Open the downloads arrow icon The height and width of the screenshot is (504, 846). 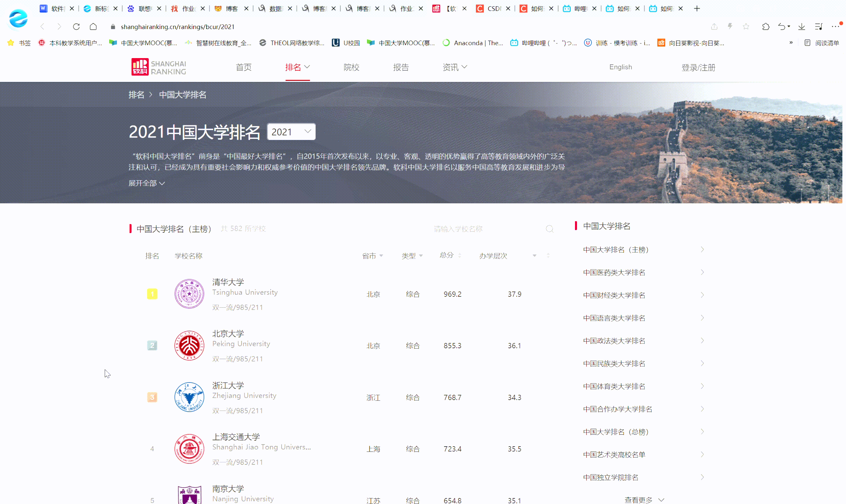pos(802,27)
